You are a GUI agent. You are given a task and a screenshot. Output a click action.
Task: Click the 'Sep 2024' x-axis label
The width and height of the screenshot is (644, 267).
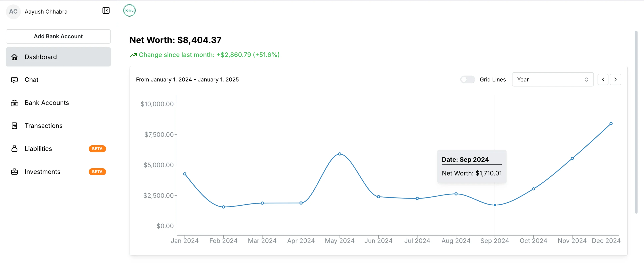[495, 241]
